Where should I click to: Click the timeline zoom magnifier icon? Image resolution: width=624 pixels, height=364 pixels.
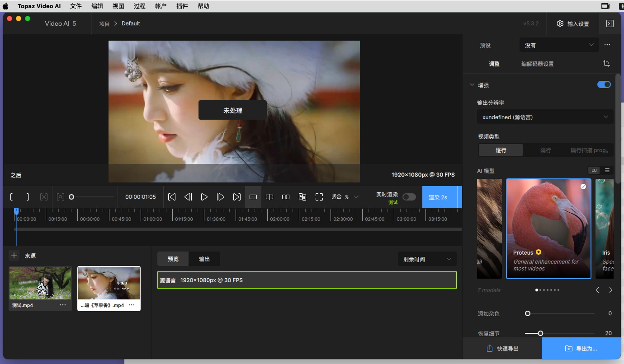[x=60, y=197]
